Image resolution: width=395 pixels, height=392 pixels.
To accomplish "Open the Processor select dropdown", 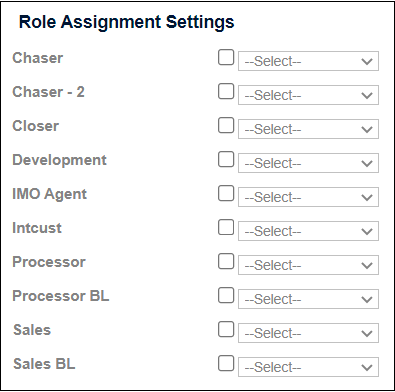I will (x=308, y=265).
